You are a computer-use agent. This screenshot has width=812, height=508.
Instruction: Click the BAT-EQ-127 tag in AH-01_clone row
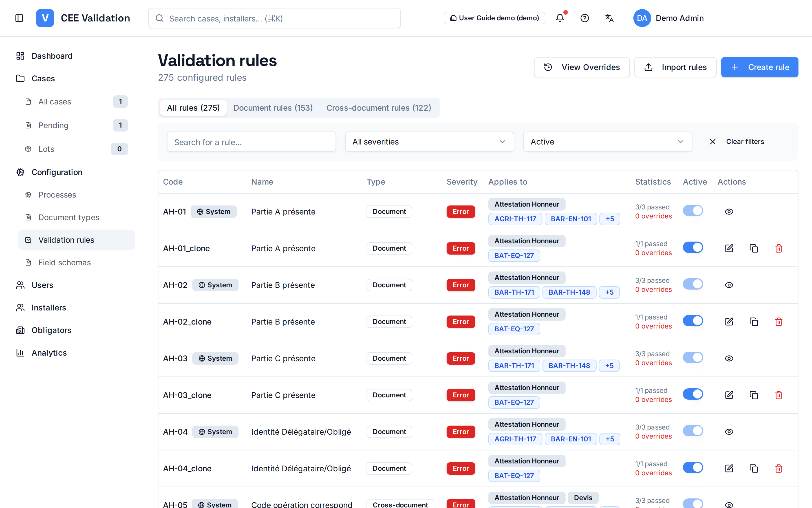pos(514,256)
